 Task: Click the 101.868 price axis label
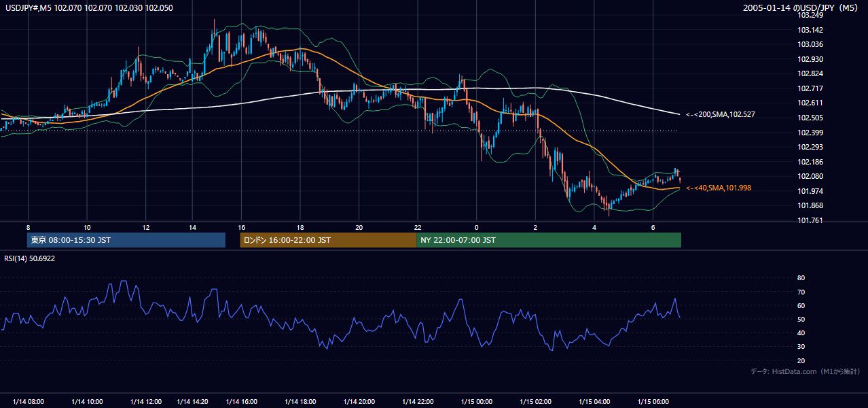coord(810,205)
